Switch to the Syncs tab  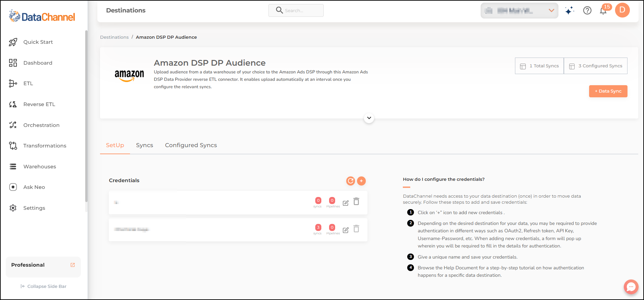pyautogui.click(x=144, y=145)
